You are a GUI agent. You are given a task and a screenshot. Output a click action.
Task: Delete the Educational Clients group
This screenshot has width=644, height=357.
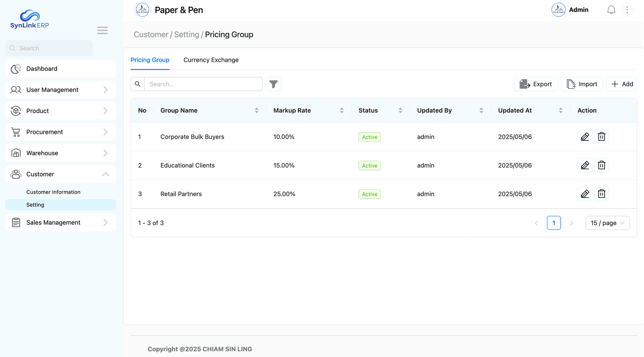[601, 165]
